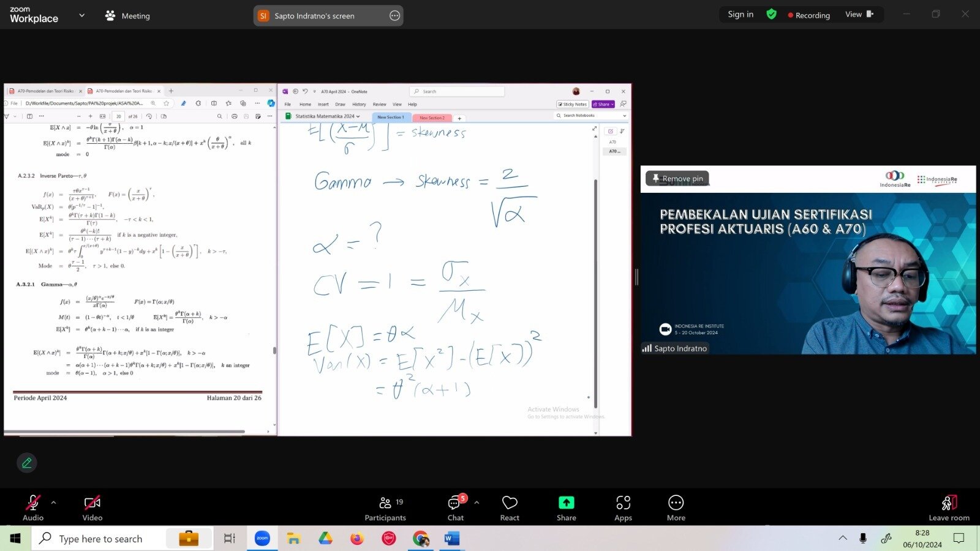
Task: Open the More options menu
Action: (x=676, y=508)
